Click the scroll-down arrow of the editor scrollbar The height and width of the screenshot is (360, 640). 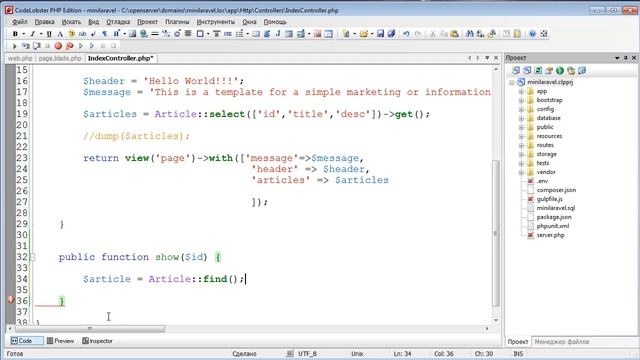496,321
